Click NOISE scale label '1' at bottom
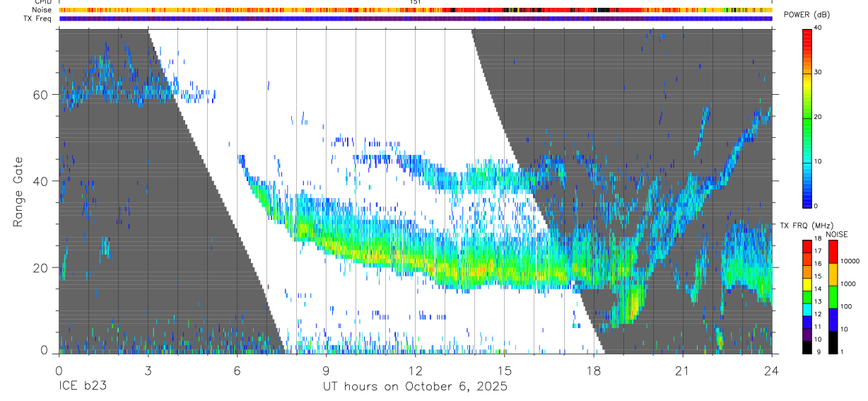This screenshot has height=401, width=868. coord(842,352)
